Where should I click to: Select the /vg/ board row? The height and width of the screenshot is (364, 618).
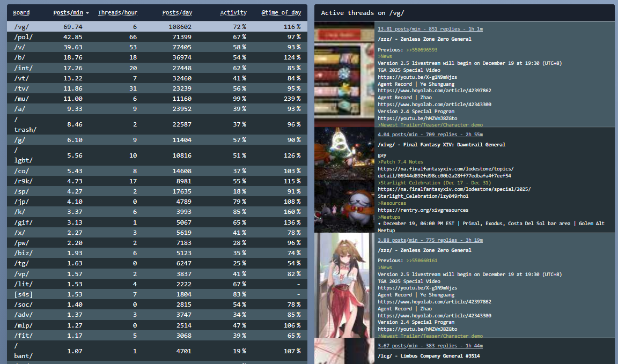click(157, 27)
